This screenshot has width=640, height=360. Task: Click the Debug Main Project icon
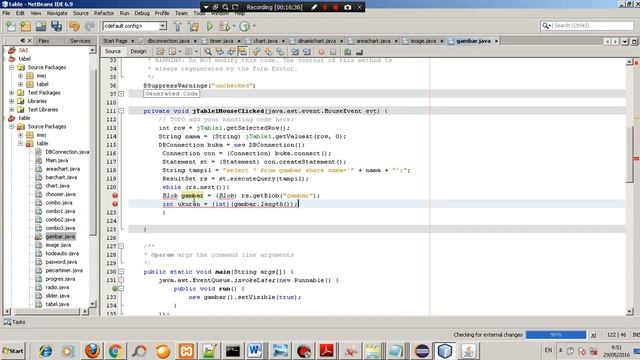(224, 27)
